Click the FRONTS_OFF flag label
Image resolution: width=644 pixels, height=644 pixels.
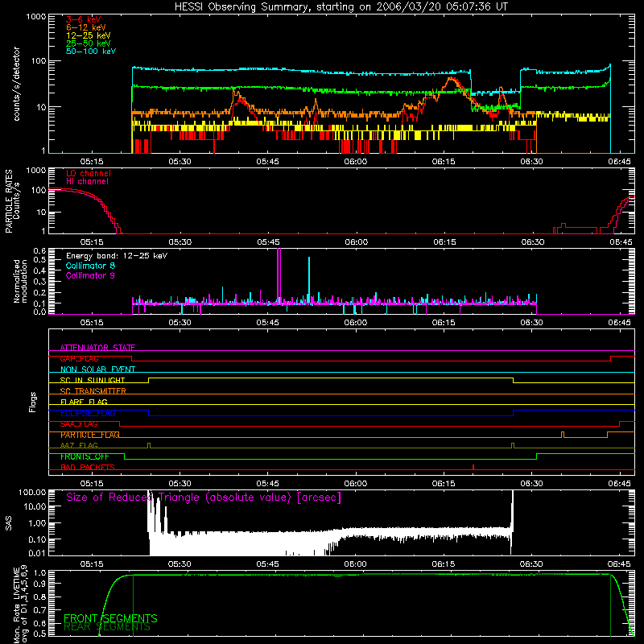coord(85,456)
